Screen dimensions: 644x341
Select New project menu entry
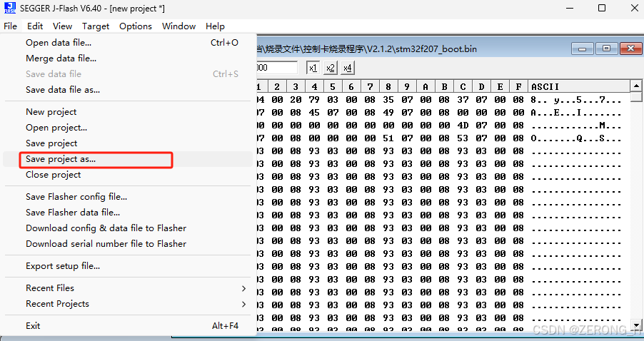(128, 111)
